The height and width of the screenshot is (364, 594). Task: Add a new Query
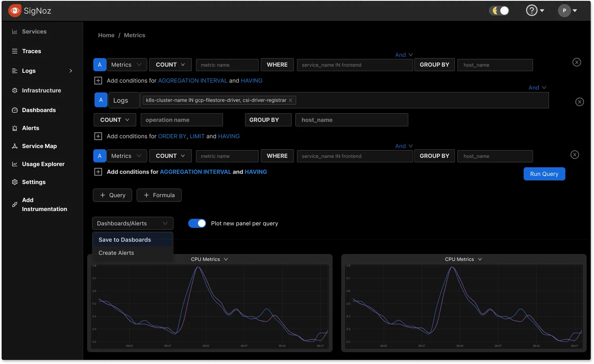112,195
